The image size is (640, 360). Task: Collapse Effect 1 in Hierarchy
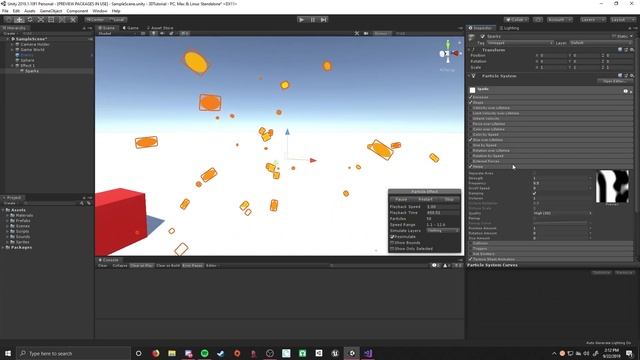point(12,65)
